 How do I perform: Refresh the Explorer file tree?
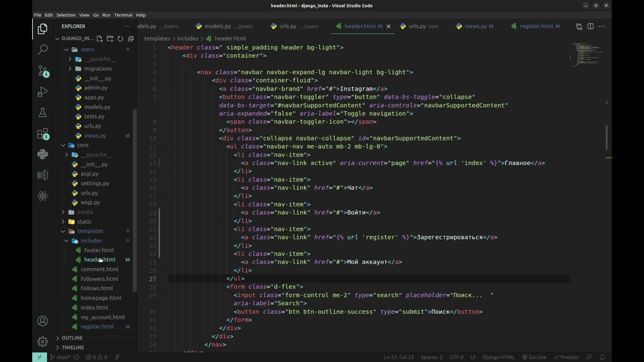tap(120, 39)
